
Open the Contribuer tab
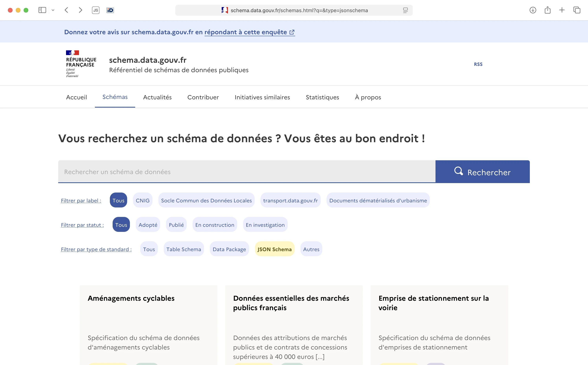[203, 97]
